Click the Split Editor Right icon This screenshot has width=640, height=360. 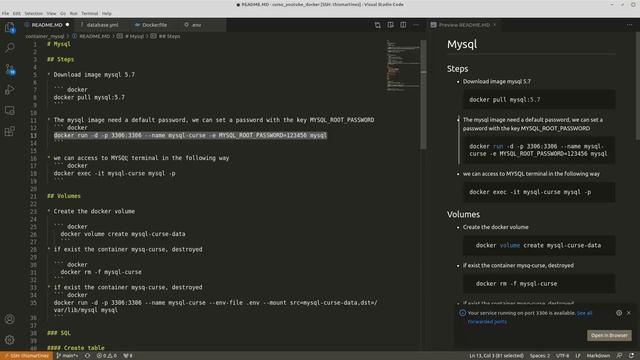(403, 25)
